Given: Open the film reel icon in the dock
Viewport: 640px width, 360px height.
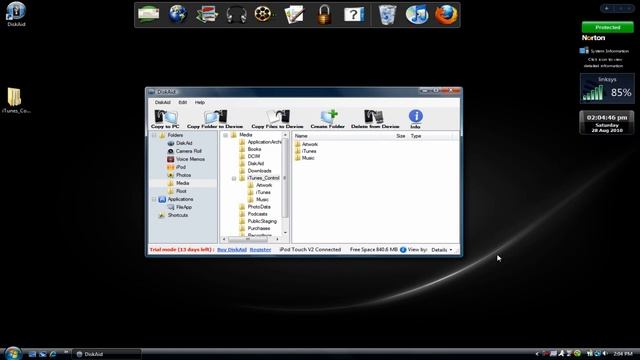Looking at the screenshot, I should tap(264, 14).
